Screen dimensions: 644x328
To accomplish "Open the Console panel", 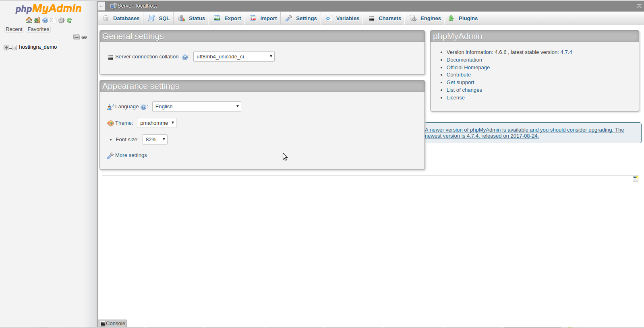I will (x=113, y=324).
